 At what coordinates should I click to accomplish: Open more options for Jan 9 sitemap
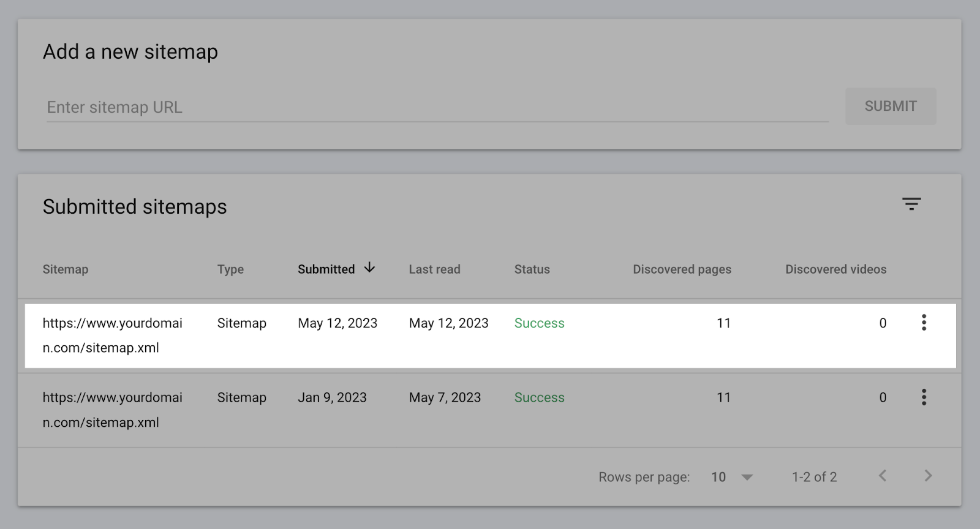[924, 397]
